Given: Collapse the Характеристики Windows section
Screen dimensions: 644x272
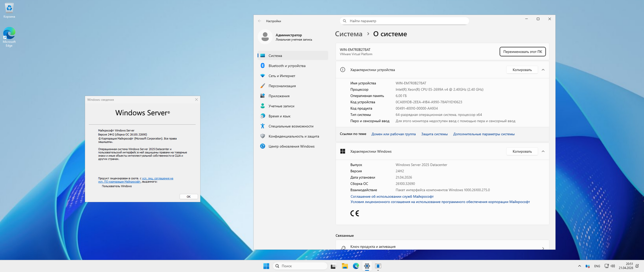Looking at the screenshot, I should click(543, 151).
